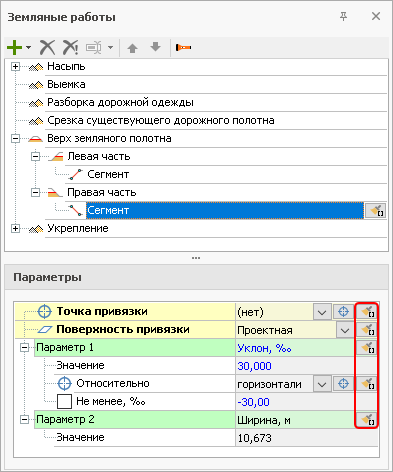Viewport: 393px width, 472px height.
Task: Select Выемка in the tree
Action: click(66, 84)
